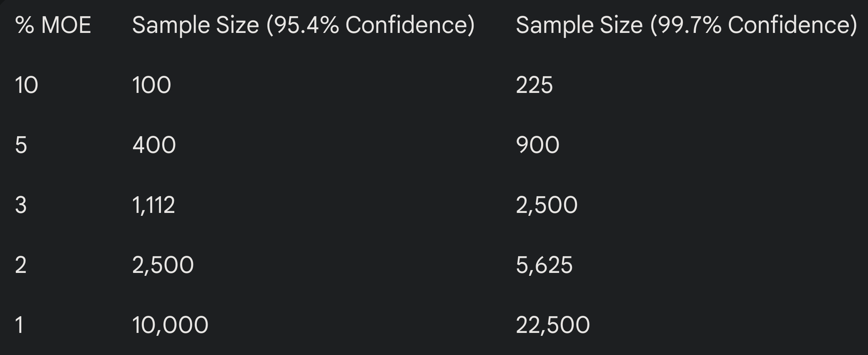Click the sample size 5,625 cell

pyautogui.click(x=544, y=265)
